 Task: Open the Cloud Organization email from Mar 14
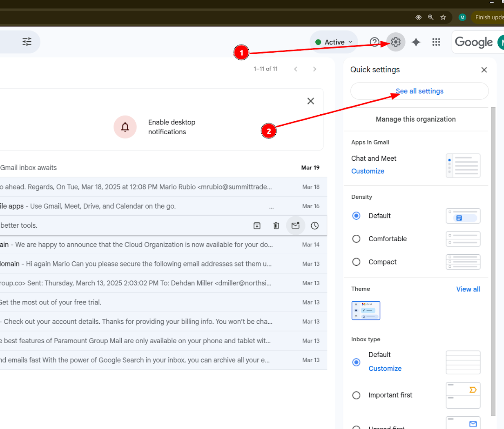pos(163,245)
